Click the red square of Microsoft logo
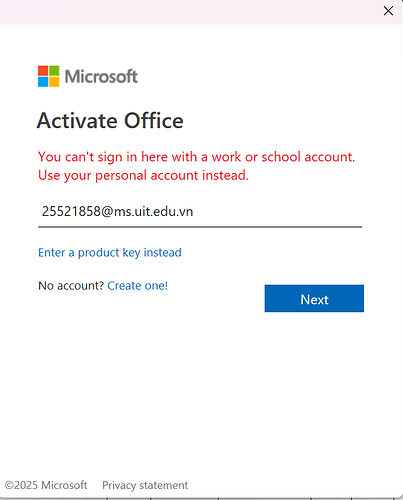 (43, 71)
